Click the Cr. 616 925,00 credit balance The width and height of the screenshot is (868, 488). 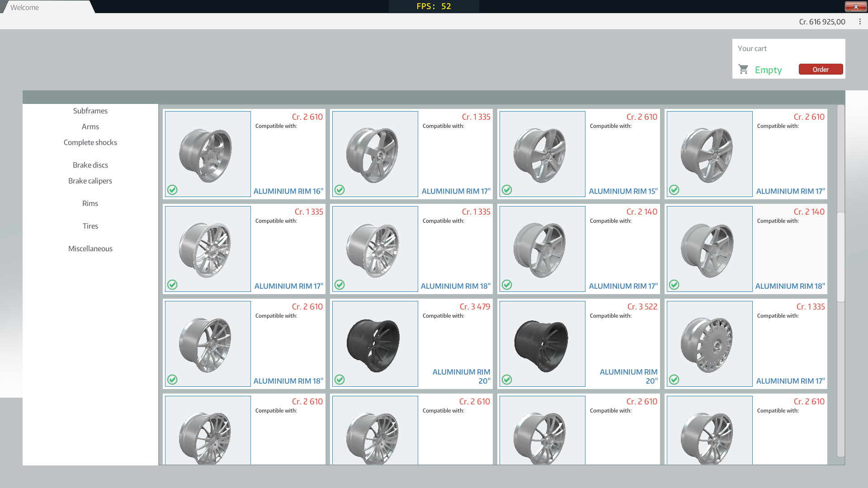[x=822, y=22]
